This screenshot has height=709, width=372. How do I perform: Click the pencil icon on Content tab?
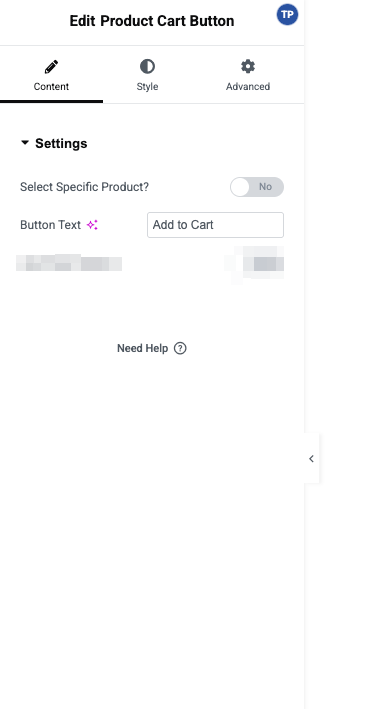[x=51, y=67]
